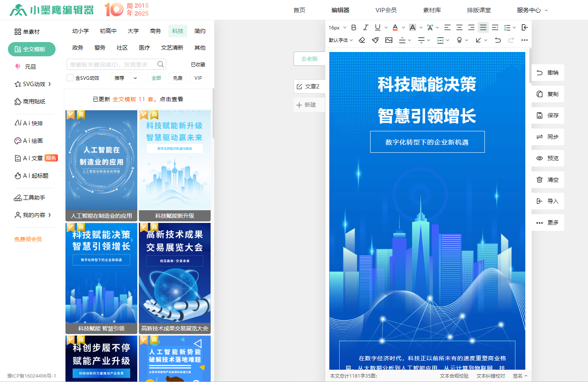The width and height of the screenshot is (588, 382).
Task: Enable the 含SVG动效 checkbox
Action: click(x=70, y=78)
